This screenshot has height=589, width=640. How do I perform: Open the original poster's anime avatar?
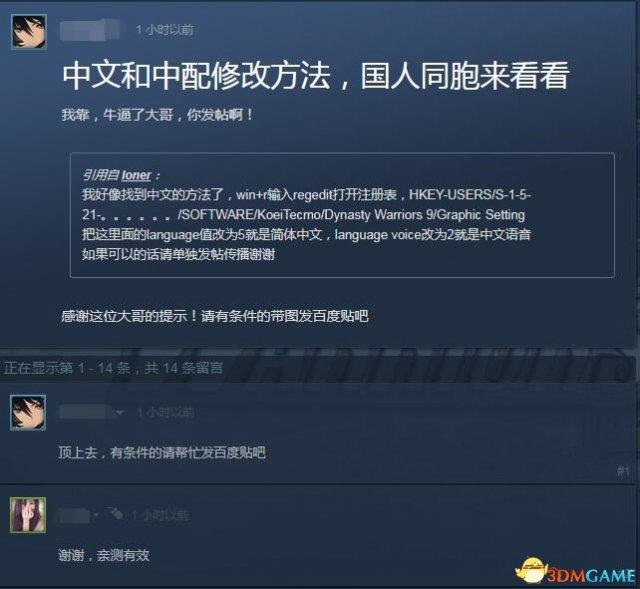coord(29,31)
